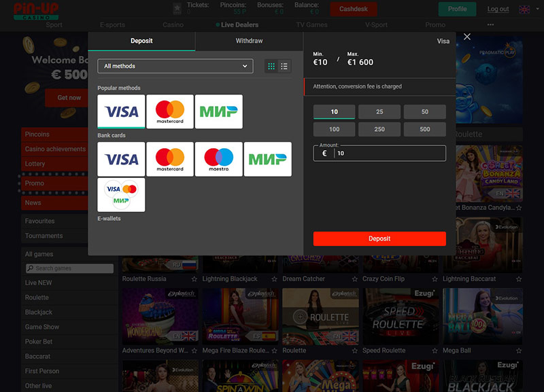This screenshot has width=544, height=392.
Task: Pick MIR in Bank cards section
Action: point(268,159)
